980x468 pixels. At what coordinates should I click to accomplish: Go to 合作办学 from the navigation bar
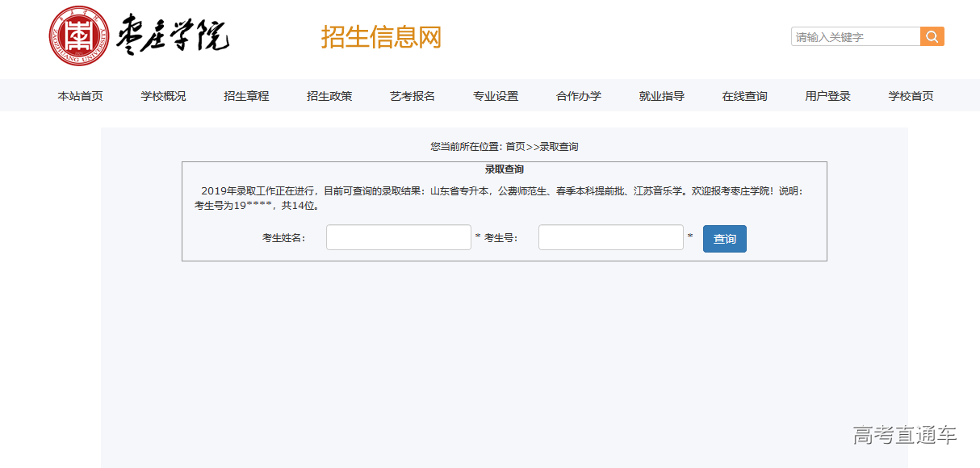point(578,95)
